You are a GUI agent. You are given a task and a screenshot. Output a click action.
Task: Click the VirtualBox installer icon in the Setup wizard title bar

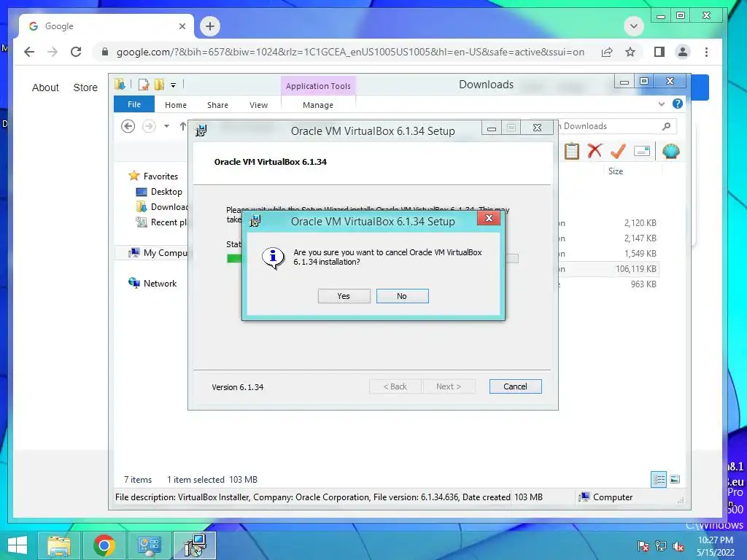(x=201, y=131)
